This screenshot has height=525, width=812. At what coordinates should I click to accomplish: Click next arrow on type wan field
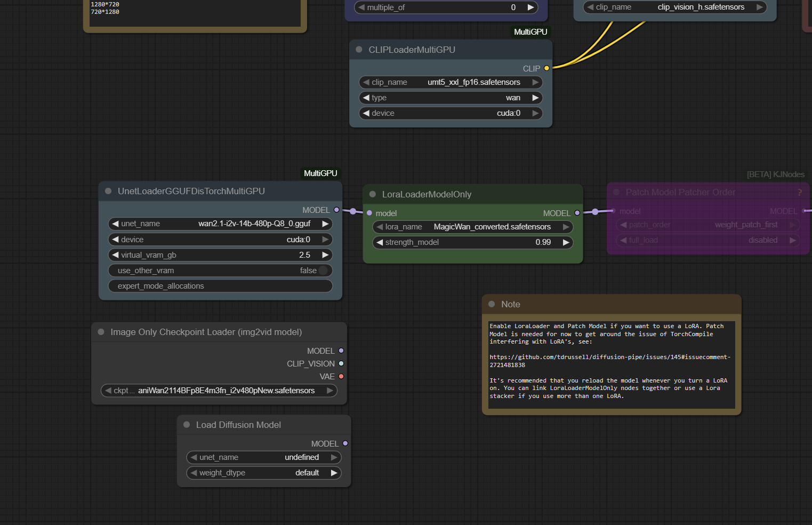[535, 98]
